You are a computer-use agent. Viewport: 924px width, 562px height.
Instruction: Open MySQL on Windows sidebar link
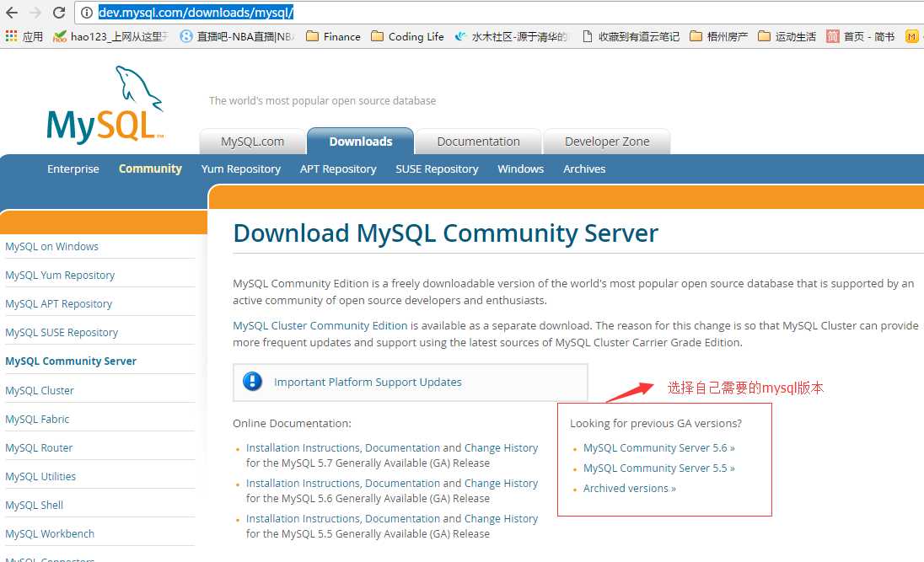[x=52, y=246]
